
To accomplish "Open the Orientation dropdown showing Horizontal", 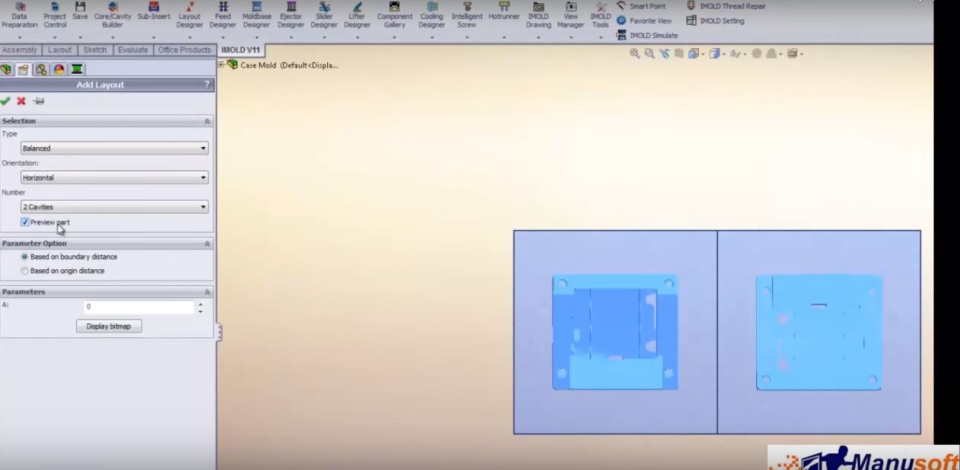I will [114, 177].
